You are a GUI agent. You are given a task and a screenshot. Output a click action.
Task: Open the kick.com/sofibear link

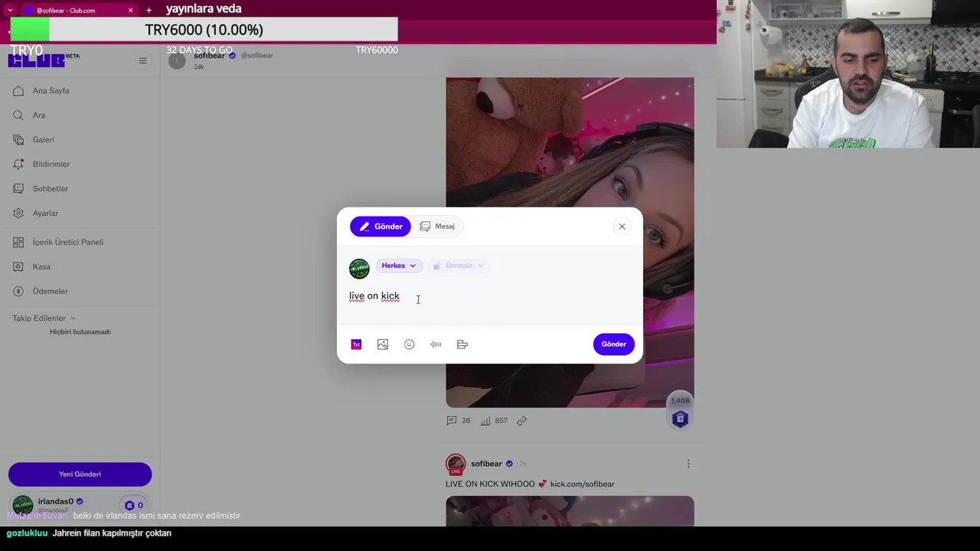(582, 484)
